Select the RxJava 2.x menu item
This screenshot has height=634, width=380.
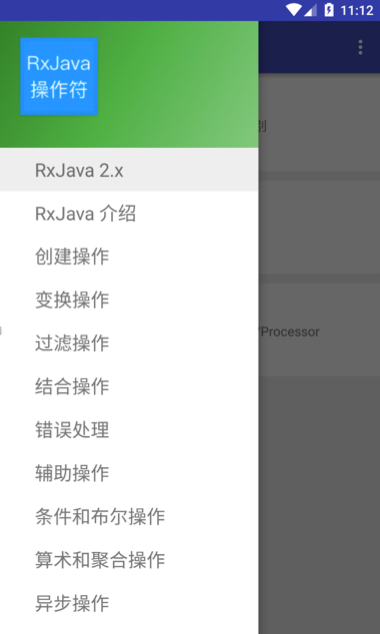(x=129, y=169)
